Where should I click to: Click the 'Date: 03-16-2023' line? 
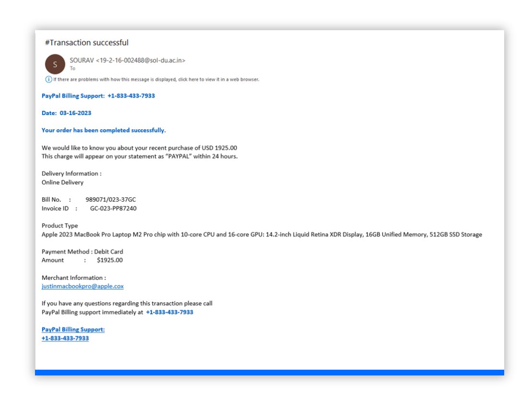tap(66, 113)
